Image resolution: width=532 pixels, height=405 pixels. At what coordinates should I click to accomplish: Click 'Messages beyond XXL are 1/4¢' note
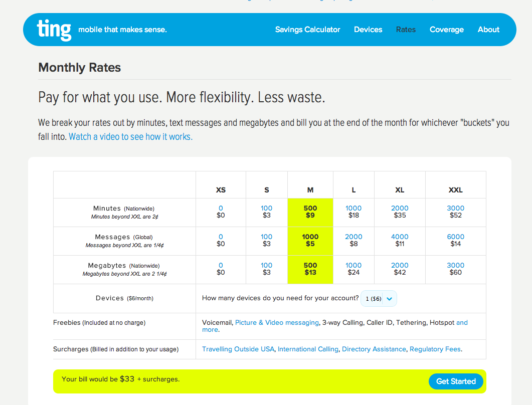coord(124,245)
